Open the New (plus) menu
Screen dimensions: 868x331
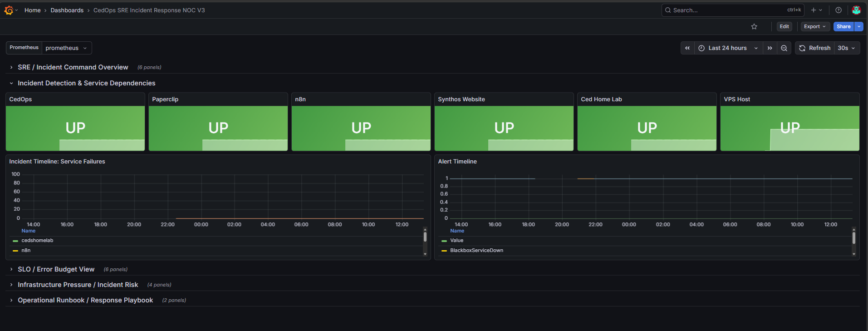(816, 10)
